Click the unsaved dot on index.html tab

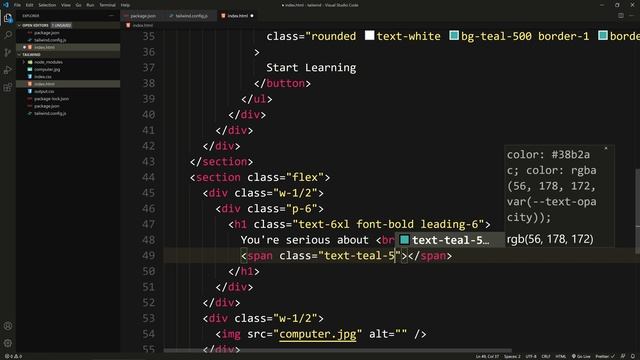tap(252, 16)
